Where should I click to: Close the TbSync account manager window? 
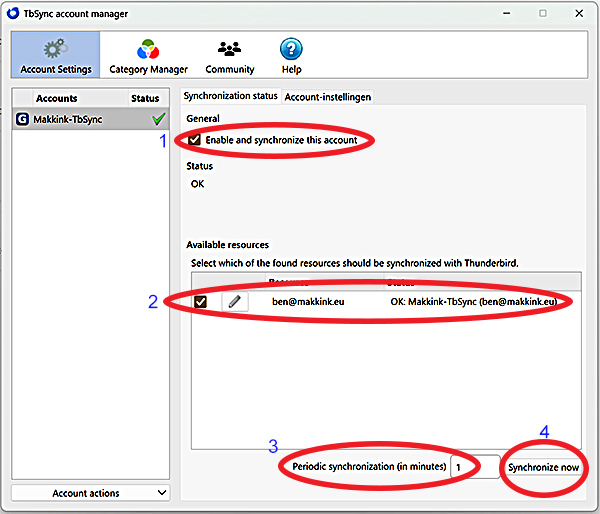point(579,13)
